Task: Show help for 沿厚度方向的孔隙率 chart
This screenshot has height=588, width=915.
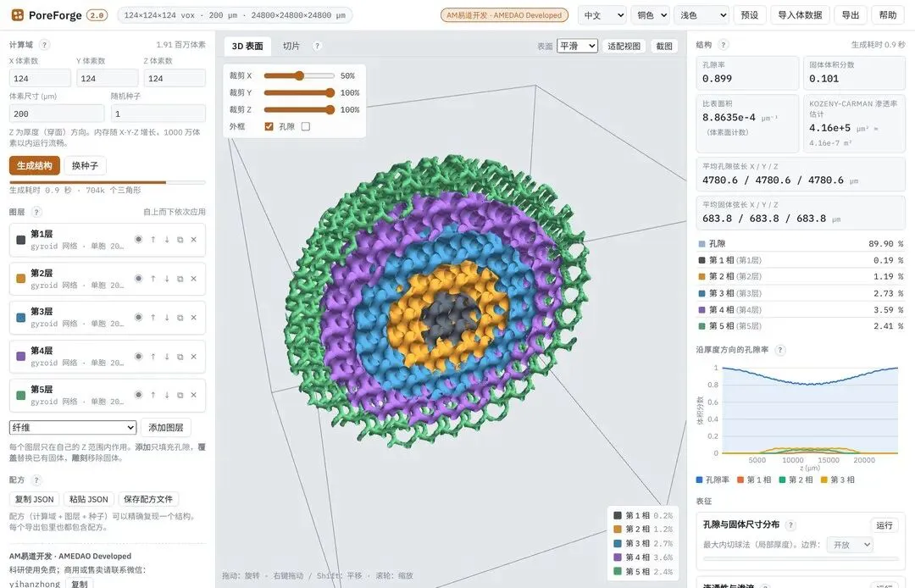Action: coord(780,350)
